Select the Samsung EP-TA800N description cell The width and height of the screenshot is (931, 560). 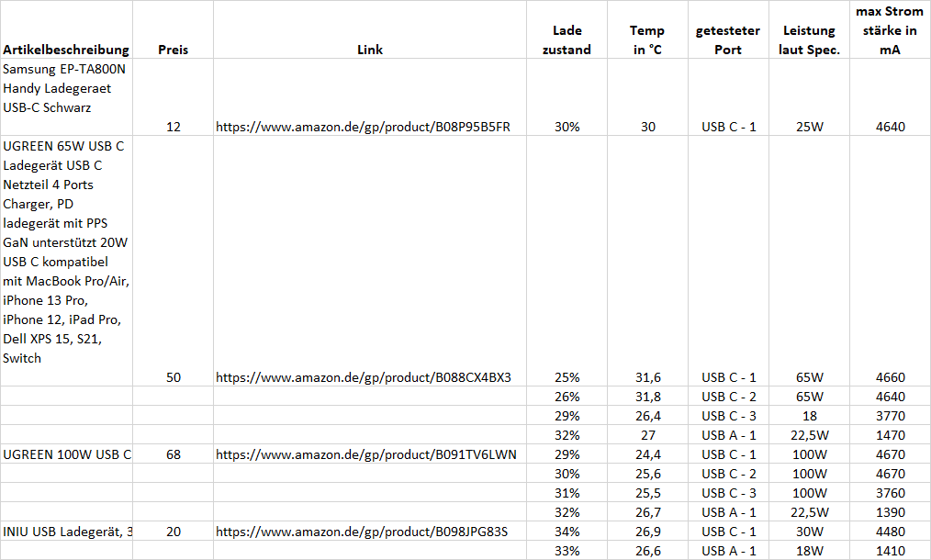66,97
